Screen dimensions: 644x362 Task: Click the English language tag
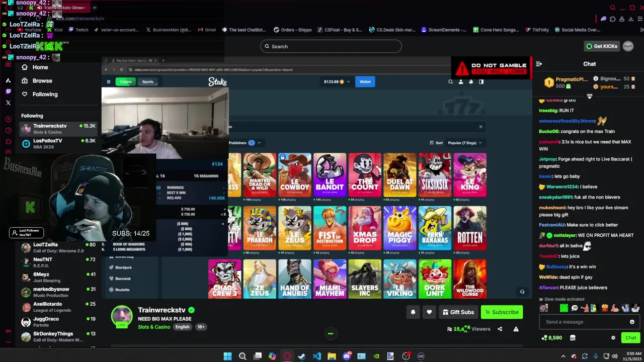tap(182, 327)
